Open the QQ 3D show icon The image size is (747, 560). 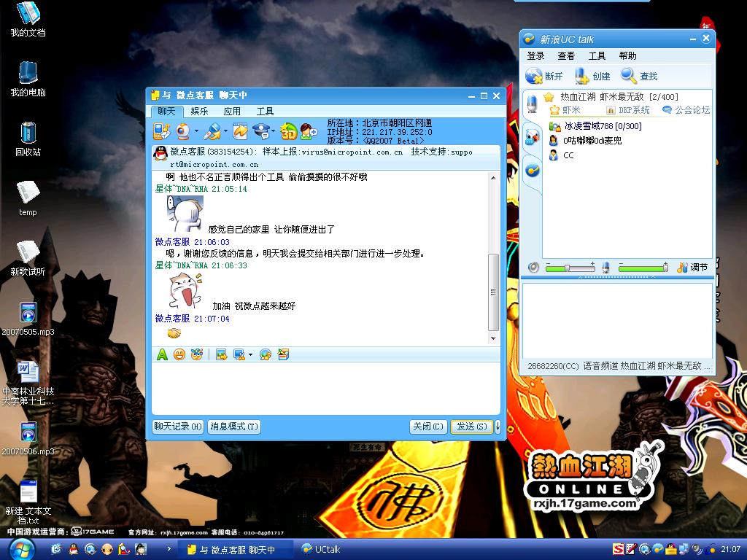tap(288, 131)
